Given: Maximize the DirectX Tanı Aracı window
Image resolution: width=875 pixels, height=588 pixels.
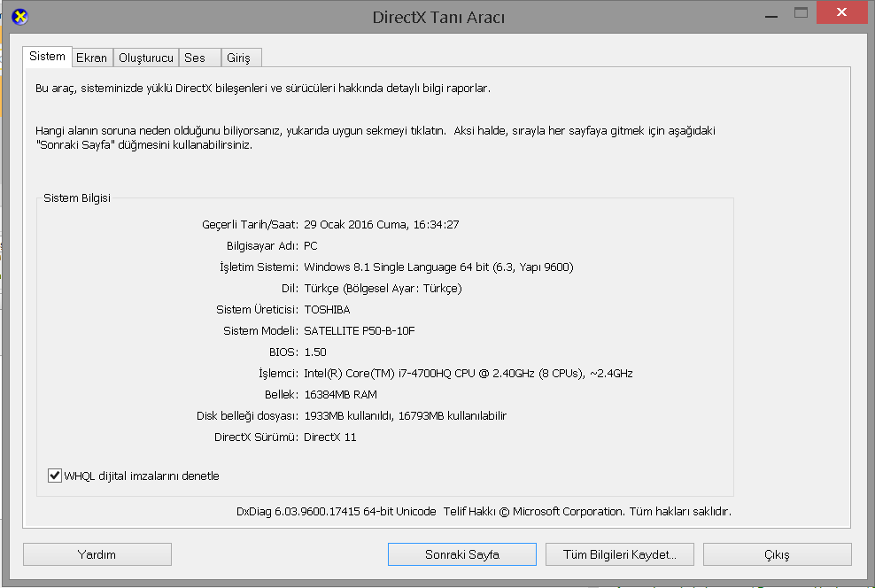Looking at the screenshot, I should (801, 13).
